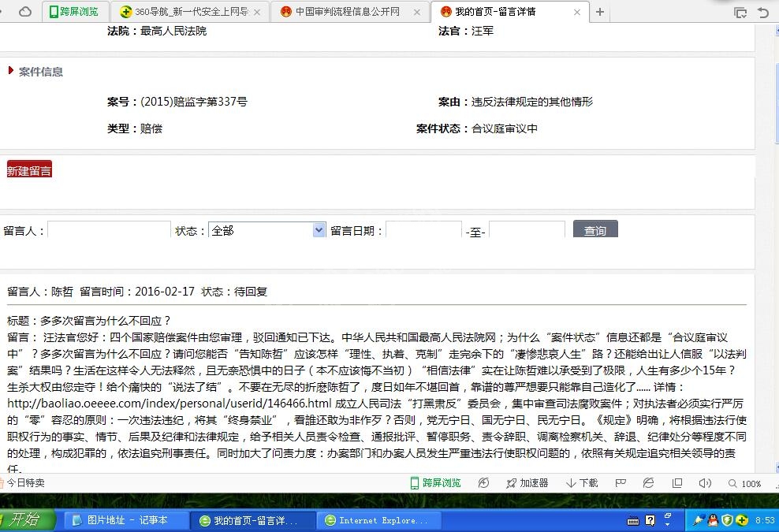Viewport: 779px width, 532px height.
Task: Click the cloud icon beside the tab bar
Action: (25, 11)
